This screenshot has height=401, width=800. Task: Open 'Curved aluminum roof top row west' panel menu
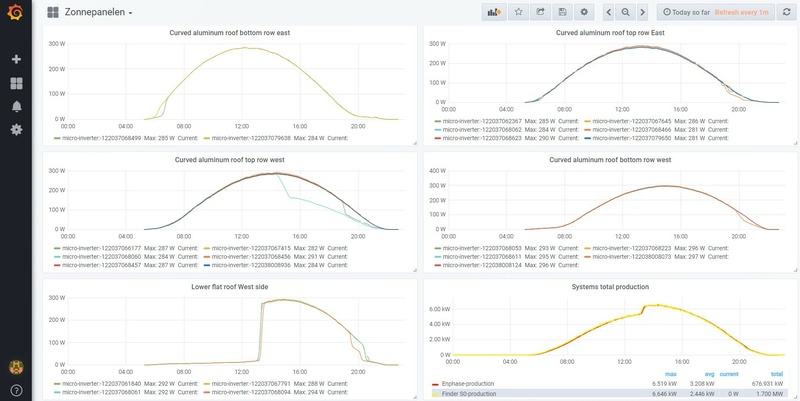click(230, 160)
